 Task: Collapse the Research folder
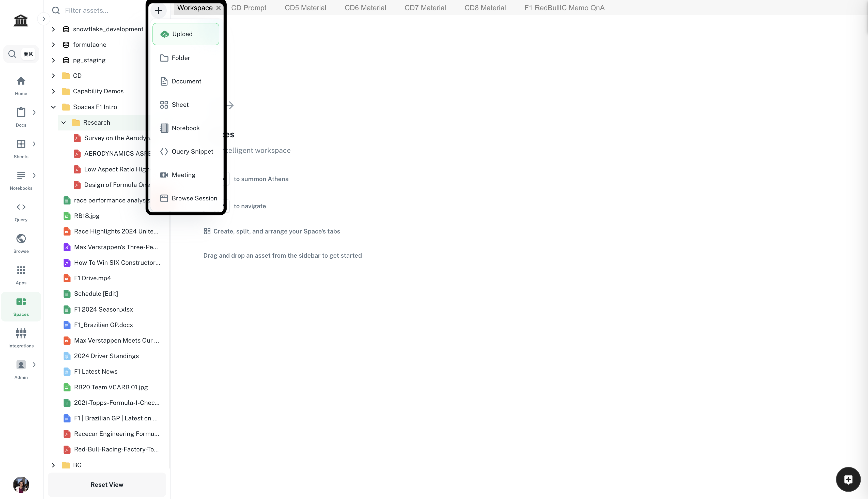pyautogui.click(x=64, y=123)
